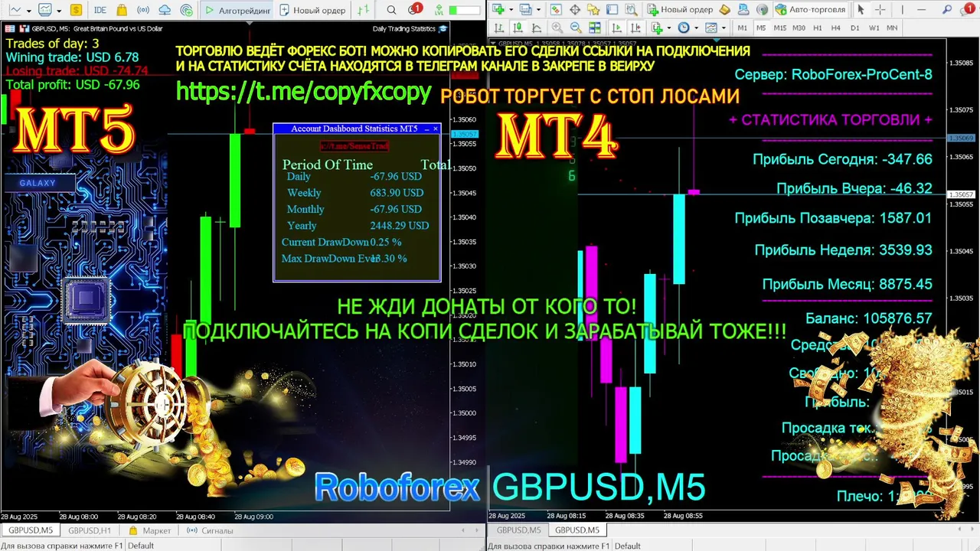Viewport: 980px width, 551px height.
Task: Click the MT5 connection status bar indicator
Action: [x=464, y=10]
